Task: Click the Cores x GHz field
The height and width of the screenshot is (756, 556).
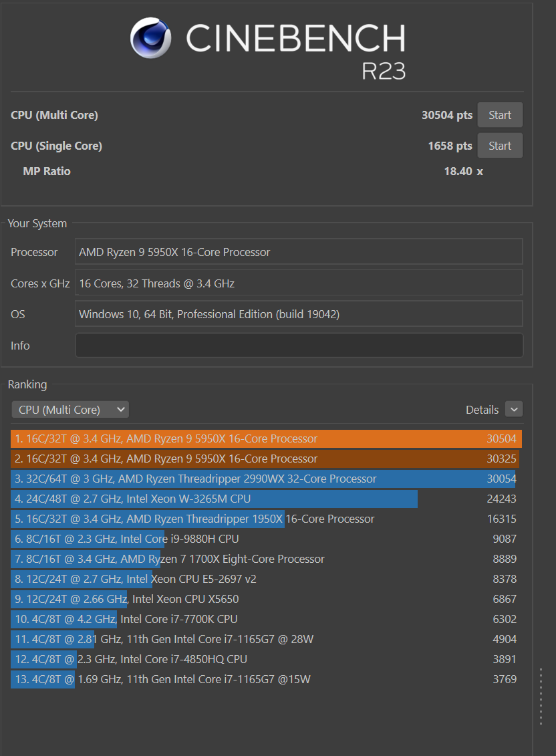Action: [x=299, y=283]
